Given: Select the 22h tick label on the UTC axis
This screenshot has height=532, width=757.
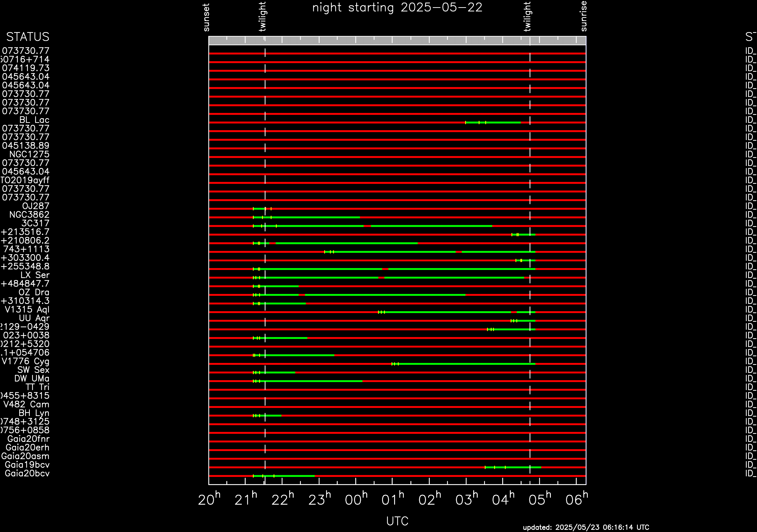Looking at the screenshot, I should [283, 498].
